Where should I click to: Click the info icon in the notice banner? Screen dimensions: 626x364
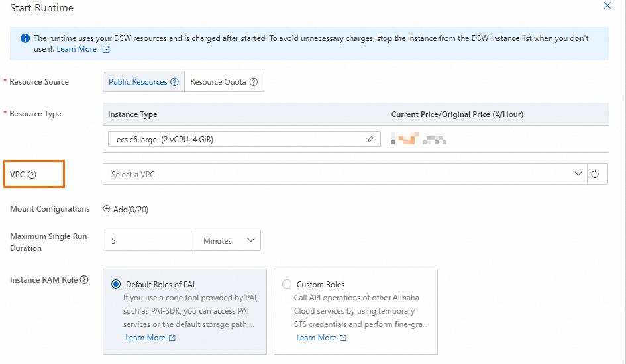coord(25,38)
